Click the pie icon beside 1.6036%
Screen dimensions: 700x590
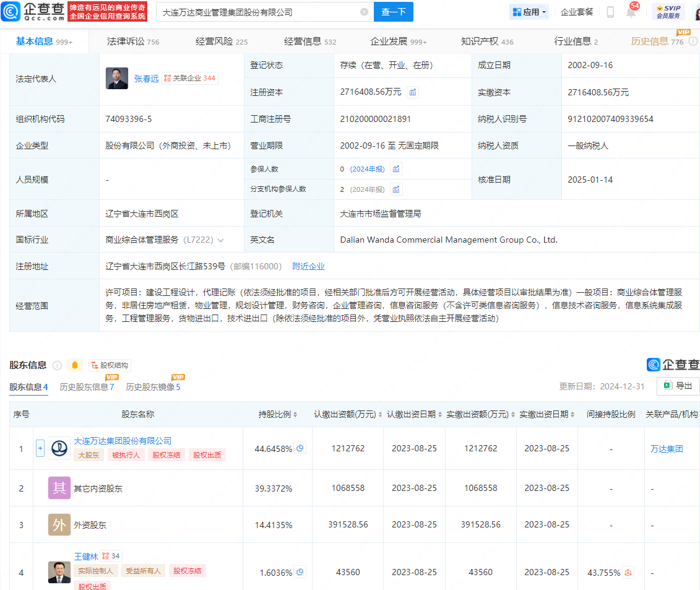click(x=300, y=571)
